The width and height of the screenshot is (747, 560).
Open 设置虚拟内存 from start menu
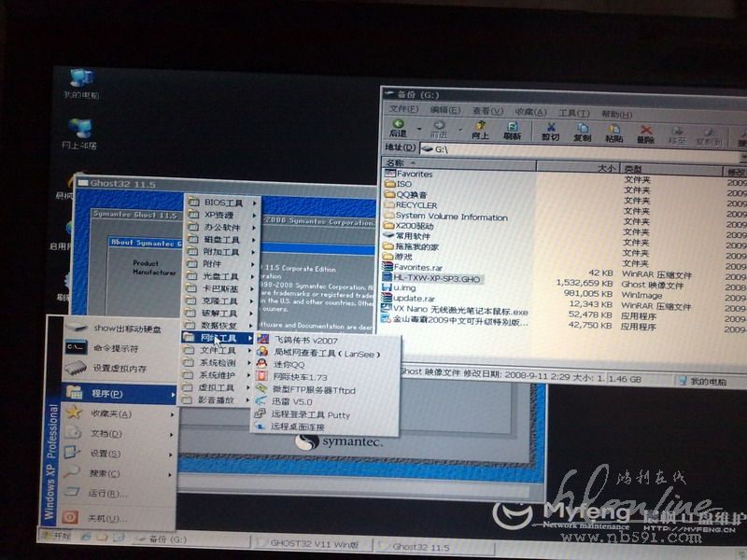(120, 368)
